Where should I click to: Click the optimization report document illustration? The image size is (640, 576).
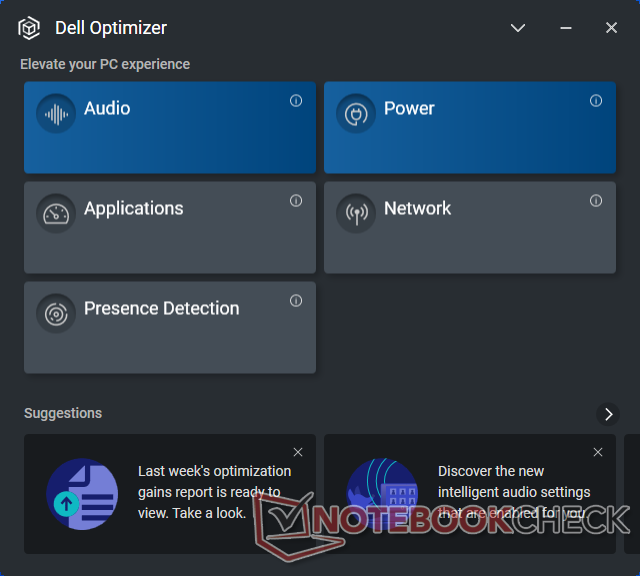coord(82,494)
